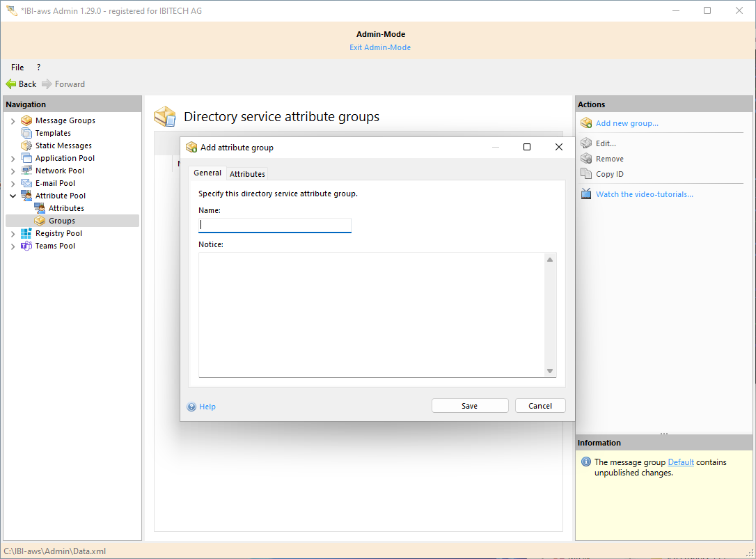Click the green Back arrow icon

click(11, 84)
